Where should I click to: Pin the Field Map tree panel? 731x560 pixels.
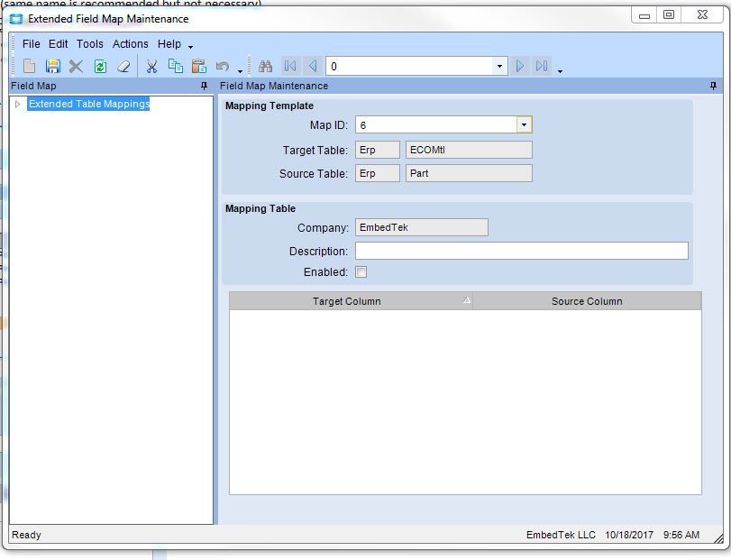204,86
